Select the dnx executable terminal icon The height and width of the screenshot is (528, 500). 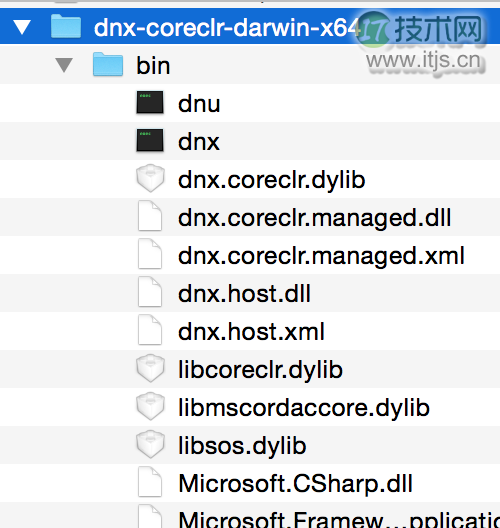click(150, 140)
